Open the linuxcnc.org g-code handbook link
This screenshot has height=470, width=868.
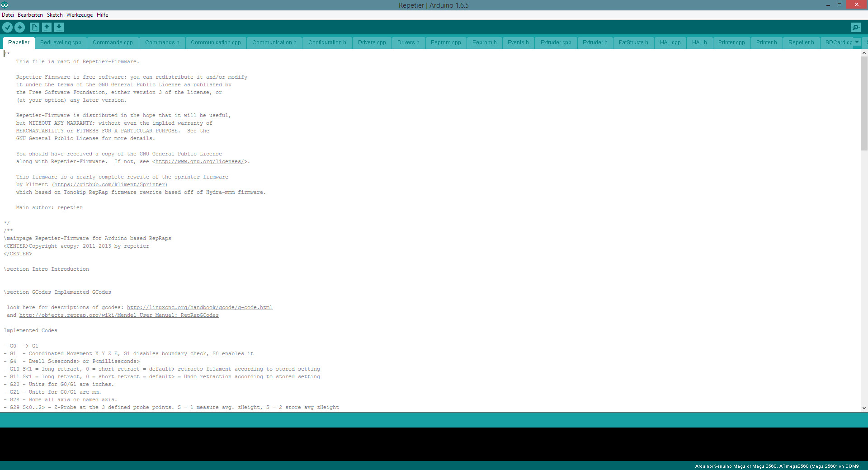click(x=200, y=308)
